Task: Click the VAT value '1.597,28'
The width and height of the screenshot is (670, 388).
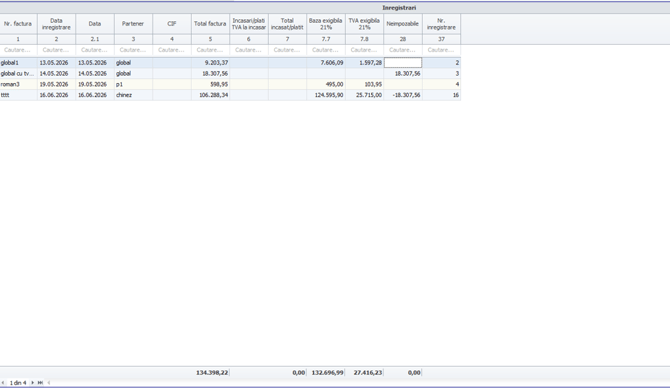Action: coord(370,63)
